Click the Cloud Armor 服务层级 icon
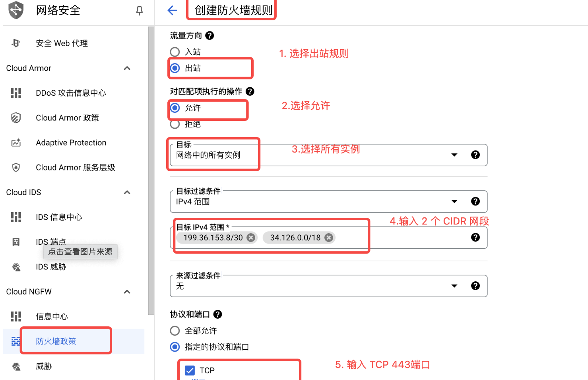 16,167
